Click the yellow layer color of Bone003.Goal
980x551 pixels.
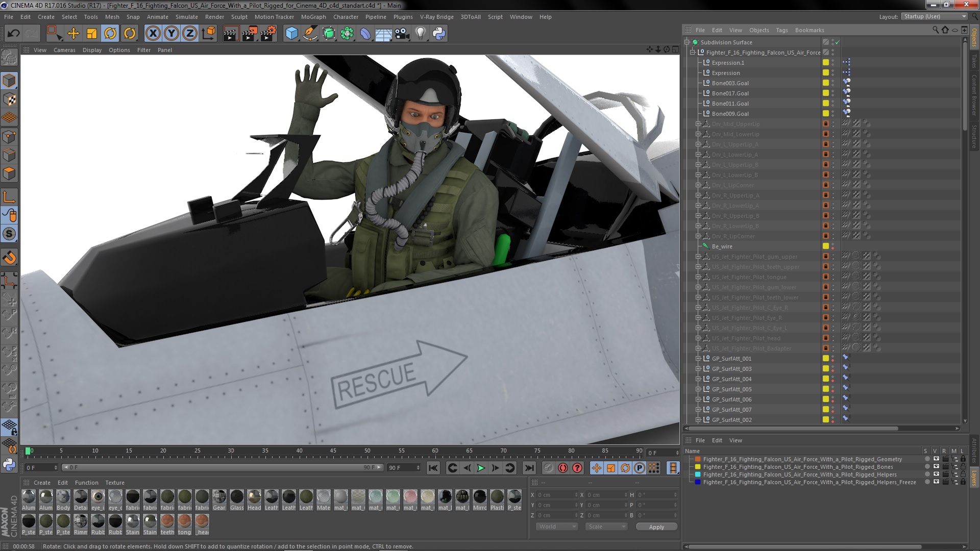(x=825, y=83)
